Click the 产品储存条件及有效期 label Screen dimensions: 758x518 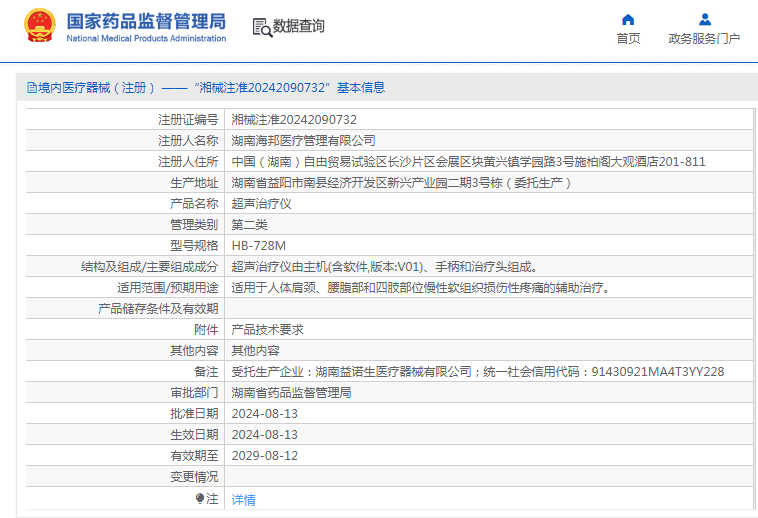[158, 309]
